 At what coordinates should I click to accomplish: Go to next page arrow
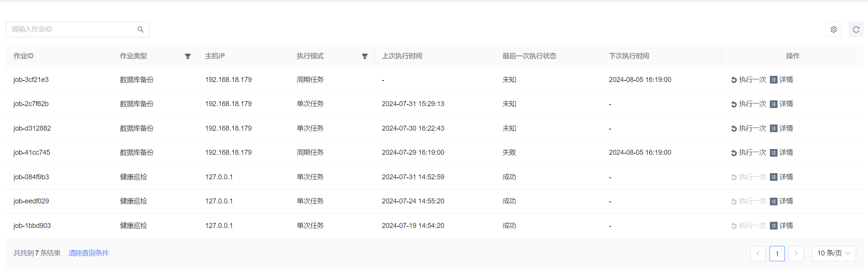click(796, 254)
